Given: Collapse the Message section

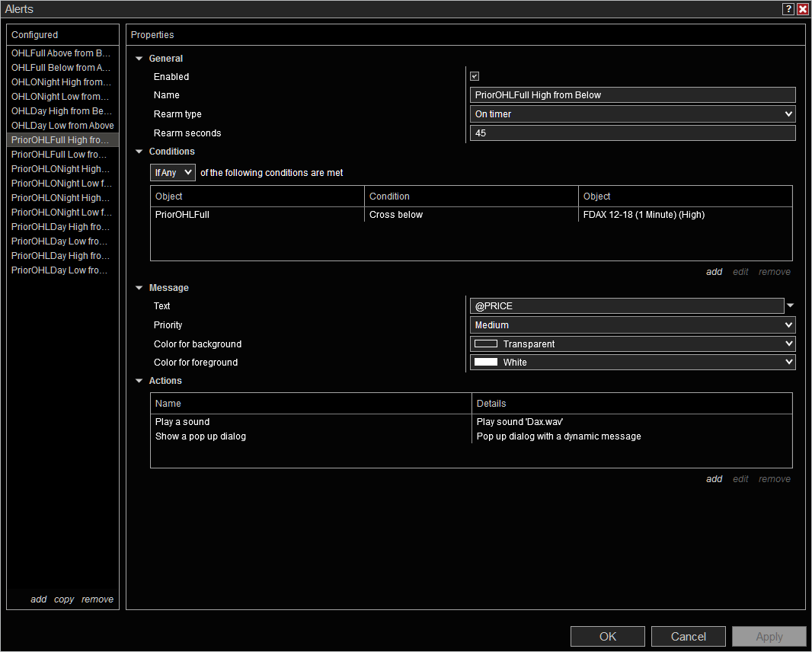Looking at the screenshot, I should click(x=139, y=288).
